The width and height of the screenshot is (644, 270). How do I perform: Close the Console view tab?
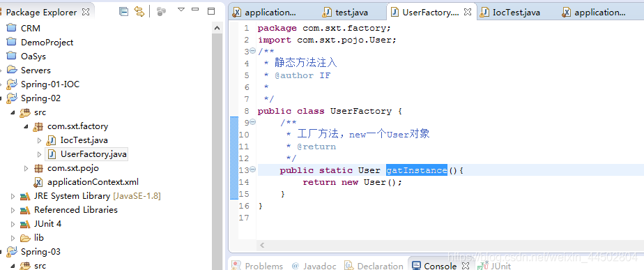point(466,266)
